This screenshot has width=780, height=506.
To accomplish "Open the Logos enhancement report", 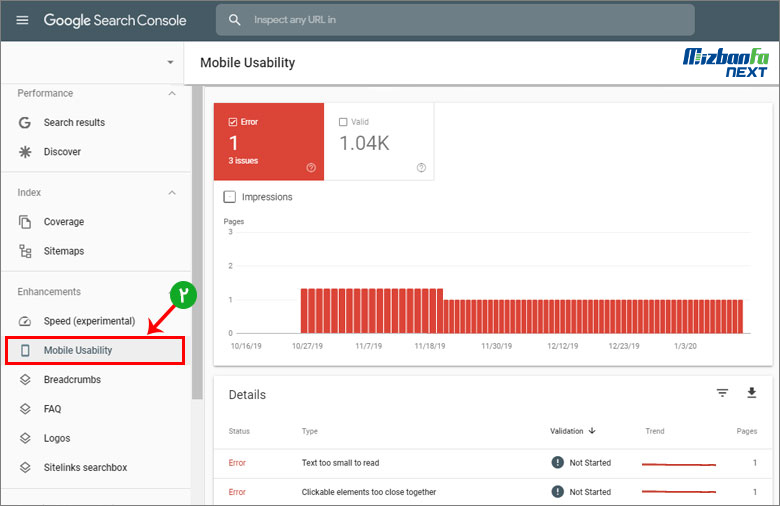I will pos(57,438).
